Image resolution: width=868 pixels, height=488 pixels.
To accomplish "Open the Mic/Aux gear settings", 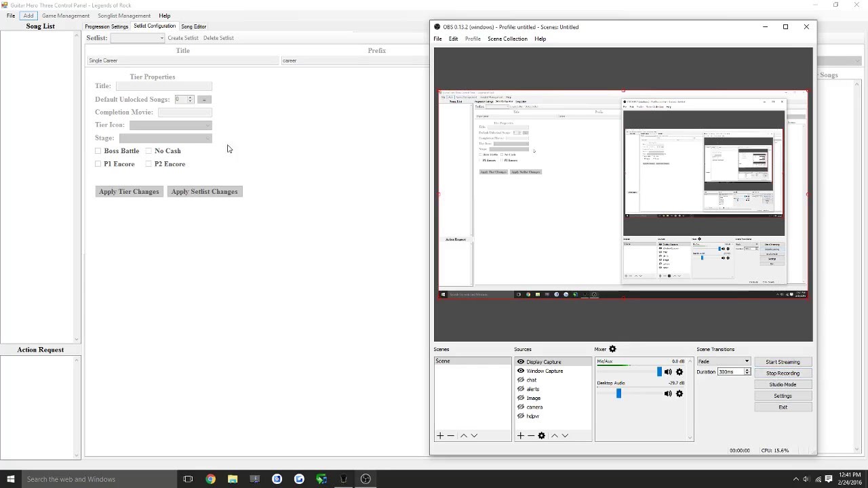I will click(679, 372).
